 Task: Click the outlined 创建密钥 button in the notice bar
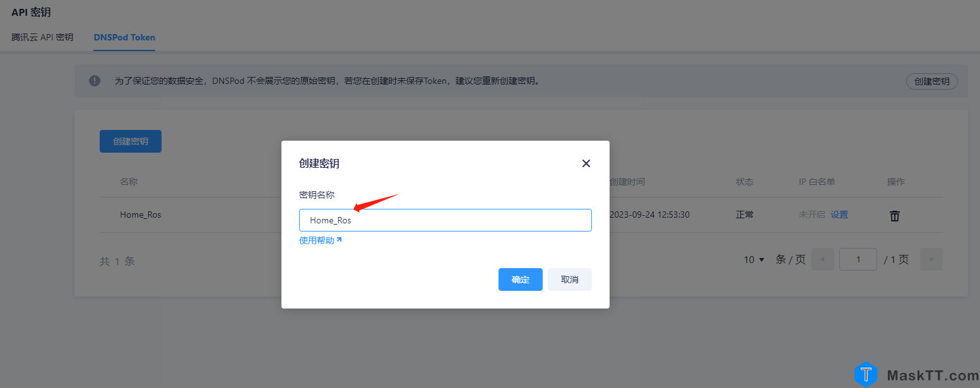pyautogui.click(x=932, y=81)
